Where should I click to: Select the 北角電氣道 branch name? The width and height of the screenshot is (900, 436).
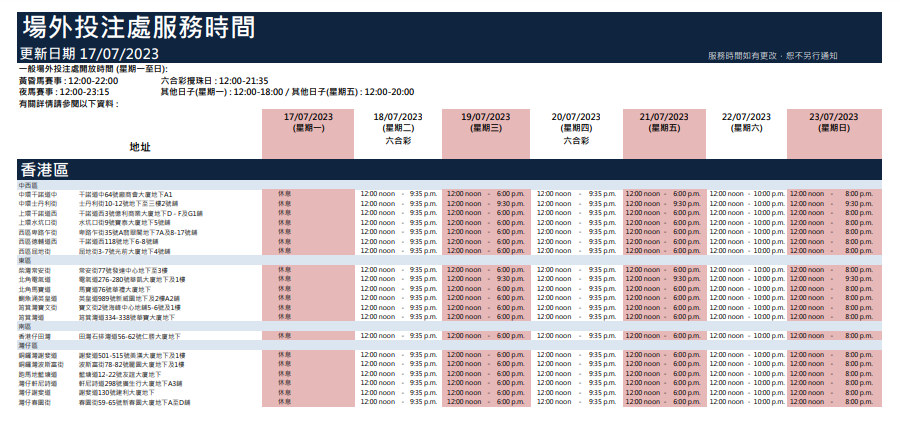click(x=36, y=279)
